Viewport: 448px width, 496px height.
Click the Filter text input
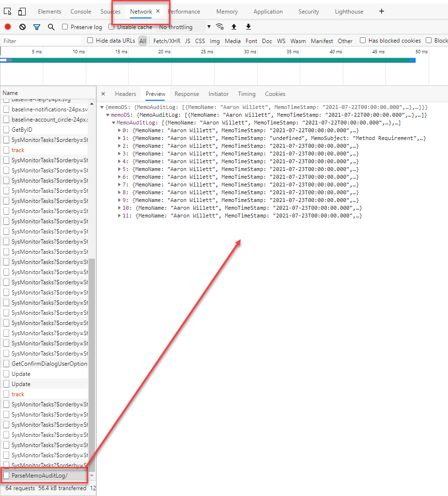tap(41, 41)
